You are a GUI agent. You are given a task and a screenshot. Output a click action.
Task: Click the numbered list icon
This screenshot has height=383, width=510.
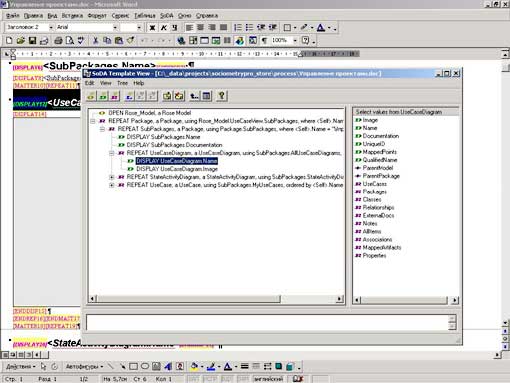[238, 27]
